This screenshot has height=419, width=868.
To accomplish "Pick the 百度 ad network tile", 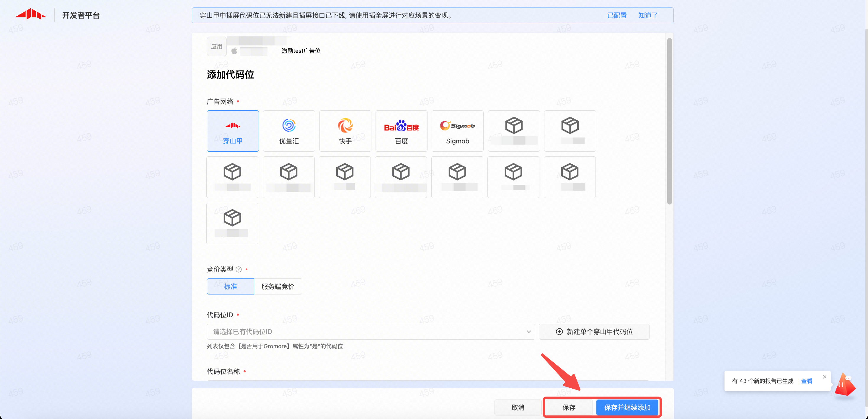I will [x=401, y=131].
